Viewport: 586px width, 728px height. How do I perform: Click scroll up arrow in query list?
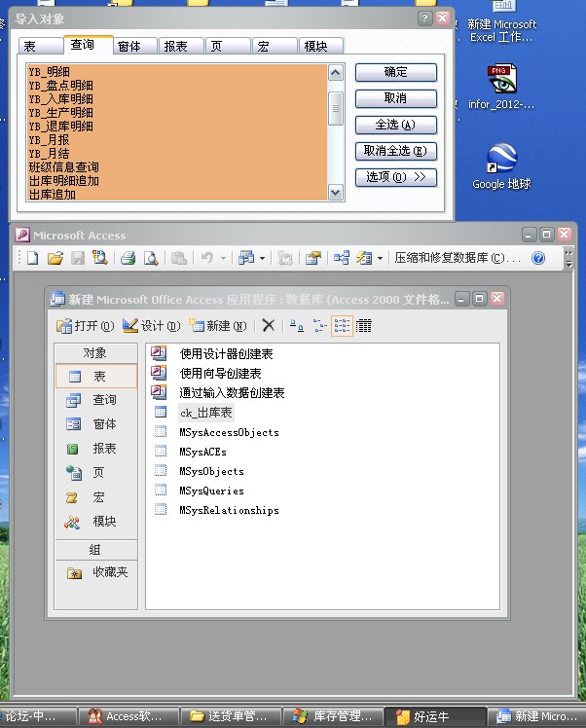coord(336,72)
